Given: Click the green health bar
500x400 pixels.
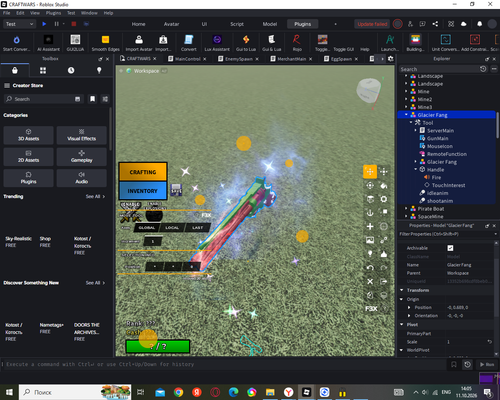Looking at the screenshot, I should pos(158,346).
